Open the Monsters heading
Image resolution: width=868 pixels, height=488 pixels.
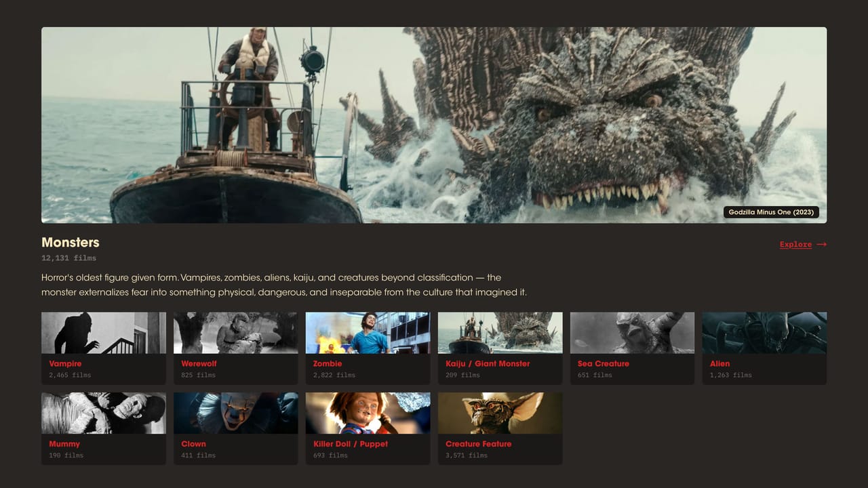71,242
